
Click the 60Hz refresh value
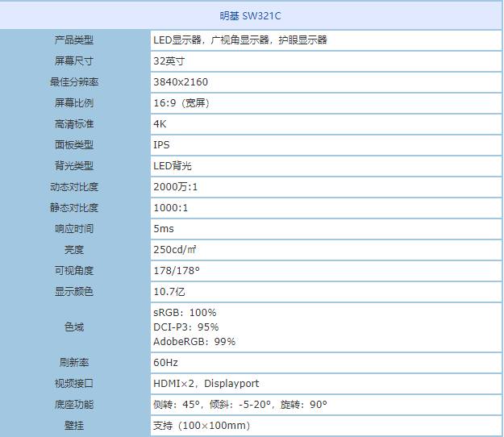click(165, 363)
